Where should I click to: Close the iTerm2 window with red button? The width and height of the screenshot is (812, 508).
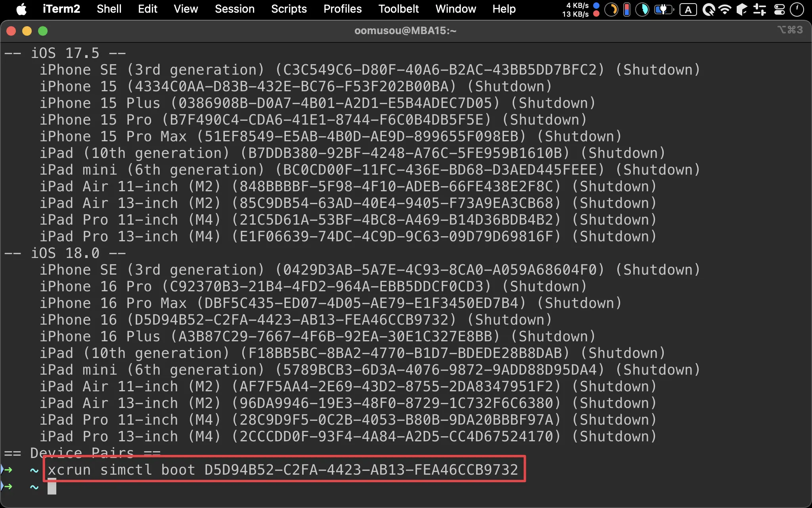point(11,31)
